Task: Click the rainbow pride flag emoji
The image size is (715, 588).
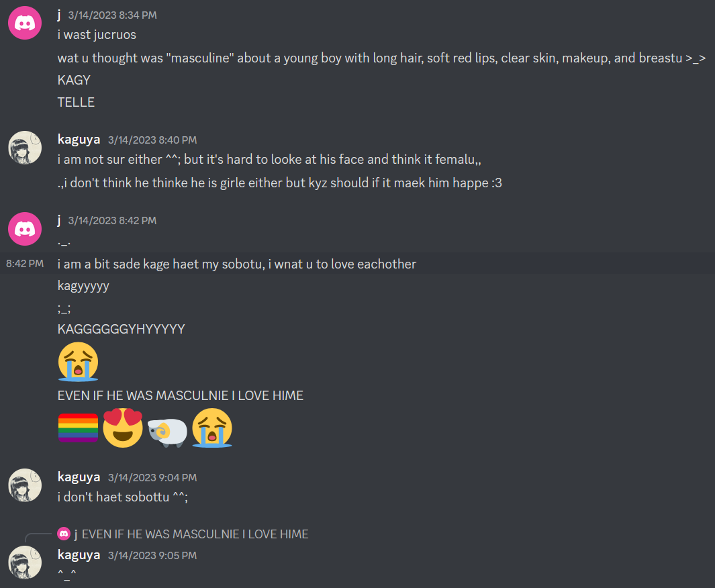Action: click(x=78, y=428)
